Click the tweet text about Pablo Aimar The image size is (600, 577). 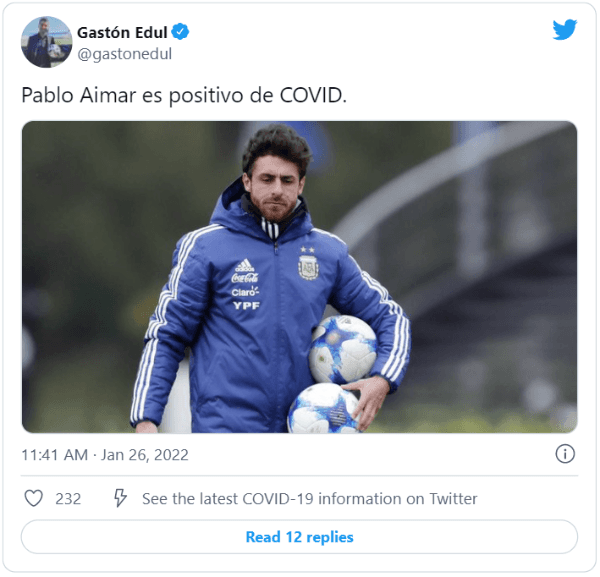pos(184,95)
